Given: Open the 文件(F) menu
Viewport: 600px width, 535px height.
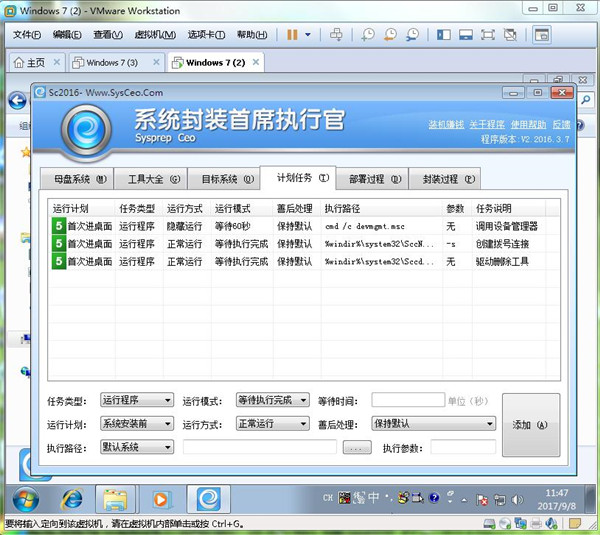Looking at the screenshot, I should click(27, 35).
